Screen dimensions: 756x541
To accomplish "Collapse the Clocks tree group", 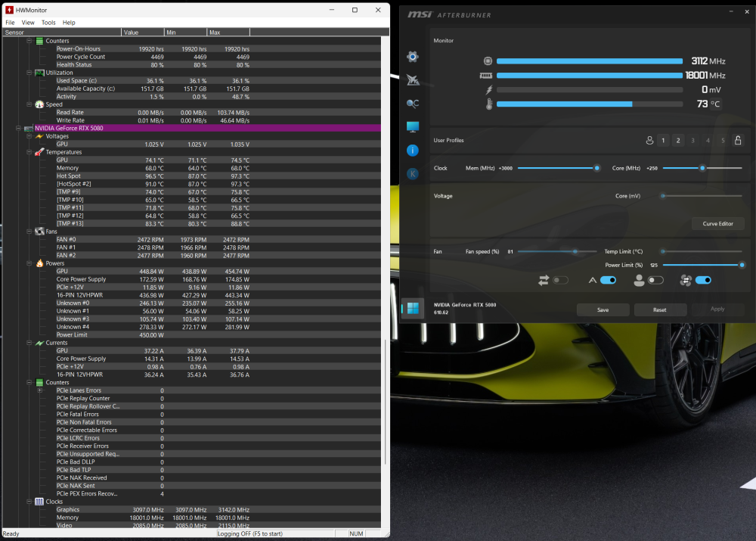I will point(29,502).
